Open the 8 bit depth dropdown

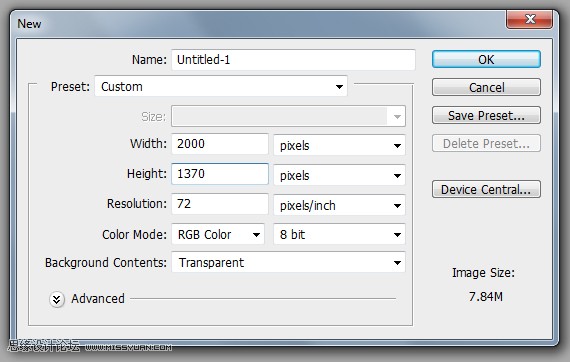click(x=340, y=234)
